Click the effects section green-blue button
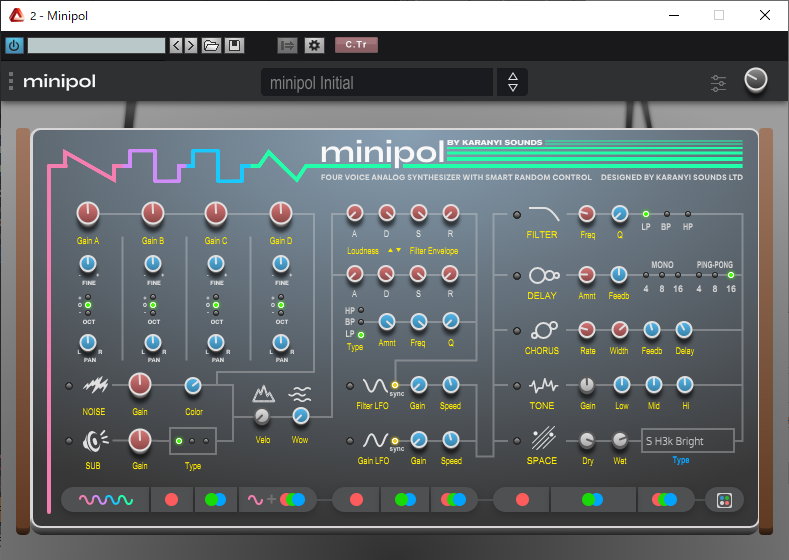 point(592,500)
